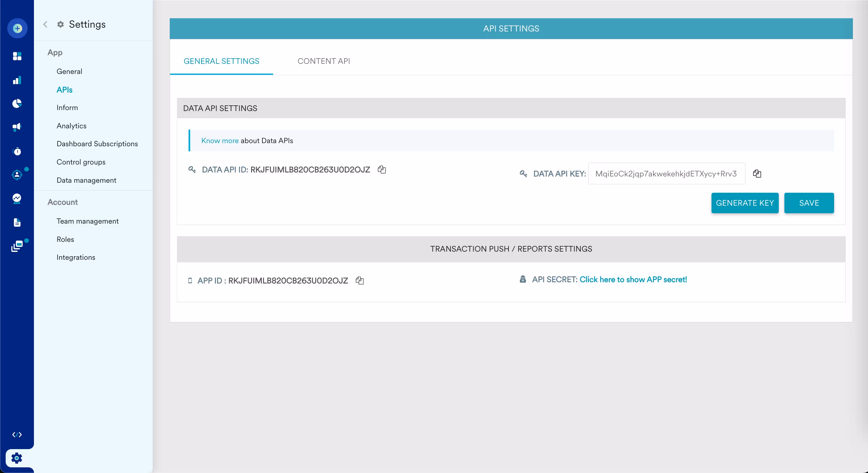This screenshot has width=868, height=473.
Task: Click the Settings title text
Action: click(x=87, y=24)
